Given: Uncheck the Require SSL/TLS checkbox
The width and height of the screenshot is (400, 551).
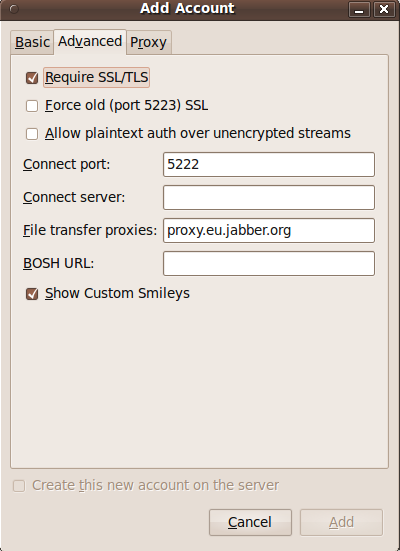Looking at the screenshot, I should point(32,78).
